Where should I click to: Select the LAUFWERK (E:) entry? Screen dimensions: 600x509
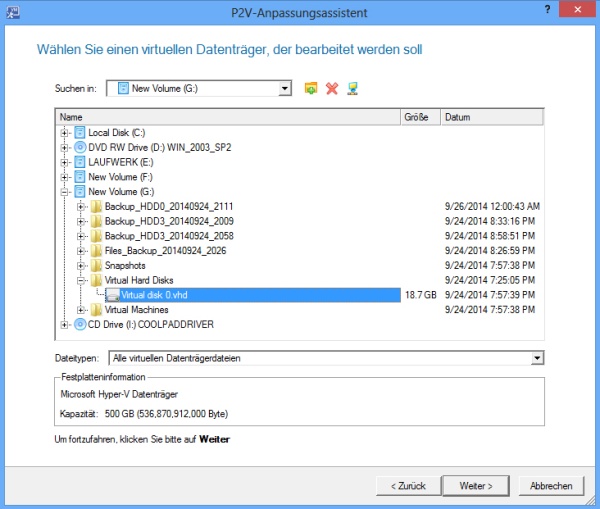(121, 162)
